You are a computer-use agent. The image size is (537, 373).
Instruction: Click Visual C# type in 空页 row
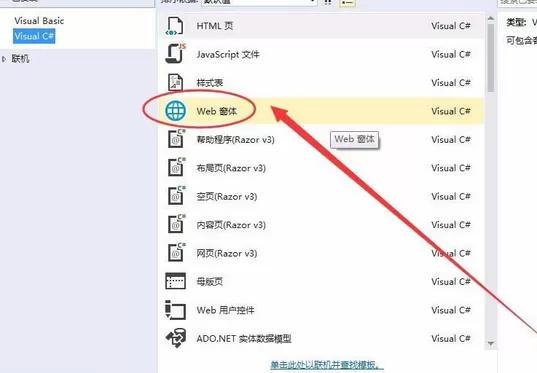(x=451, y=197)
